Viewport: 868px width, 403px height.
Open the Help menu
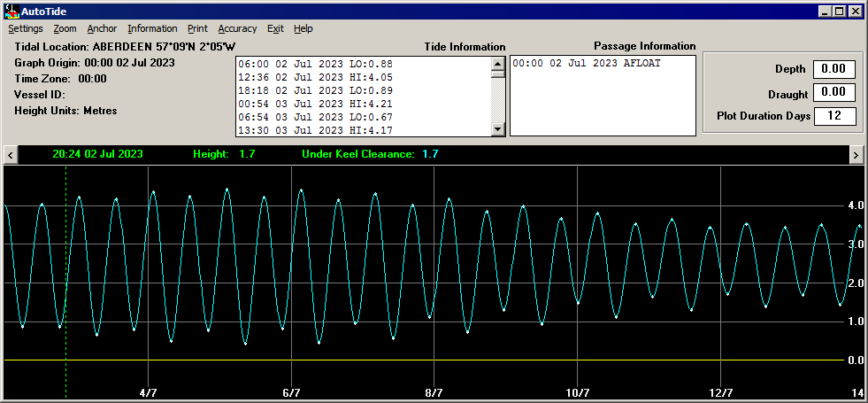click(303, 29)
